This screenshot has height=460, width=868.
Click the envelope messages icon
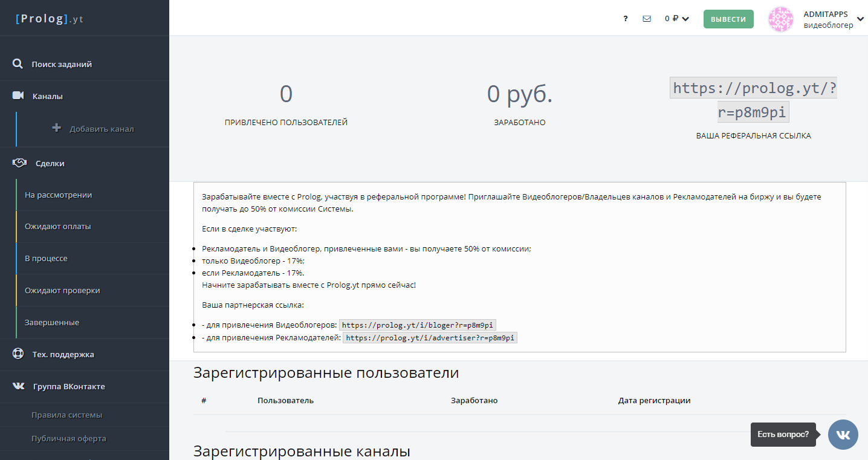(x=647, y=19)
